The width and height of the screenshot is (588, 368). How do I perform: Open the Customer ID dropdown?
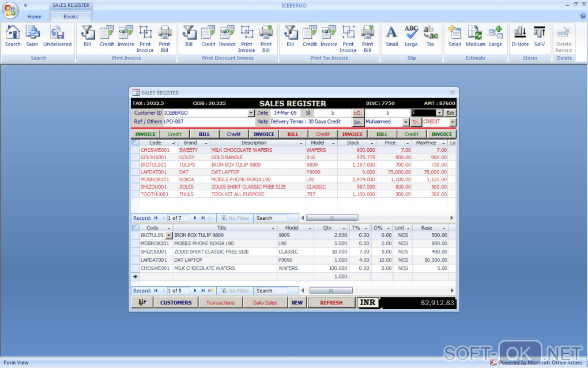click(x=251, y=113)
